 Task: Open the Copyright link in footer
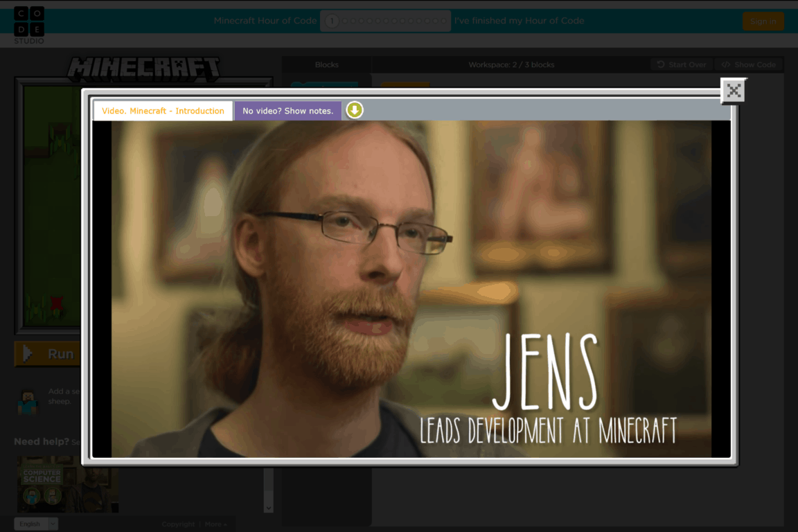click(x=178, y=524)
